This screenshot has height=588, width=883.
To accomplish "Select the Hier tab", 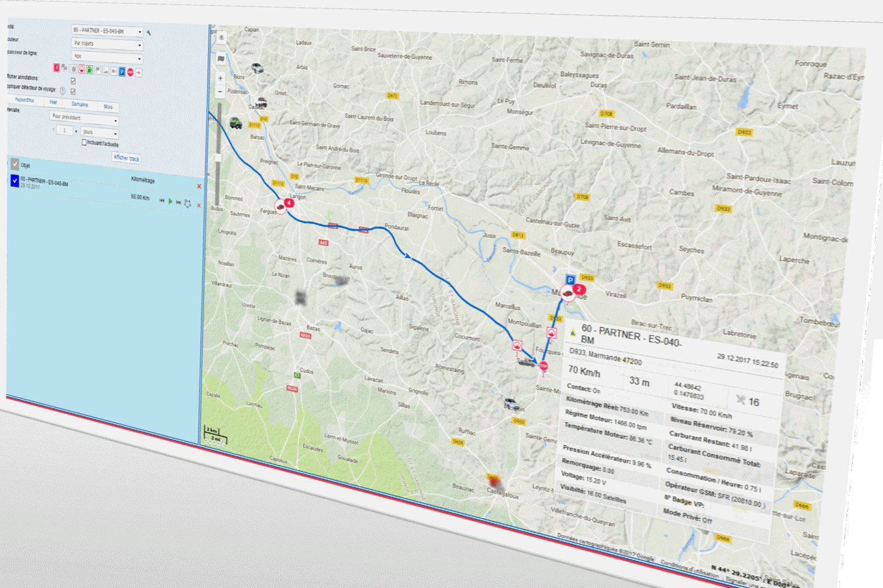I will coord(53,102).
